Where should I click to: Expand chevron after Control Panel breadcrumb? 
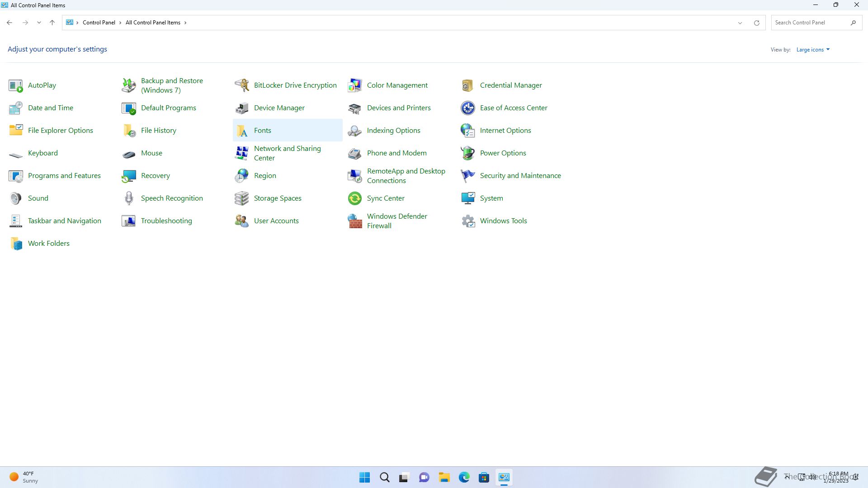[x=120, y=23]
